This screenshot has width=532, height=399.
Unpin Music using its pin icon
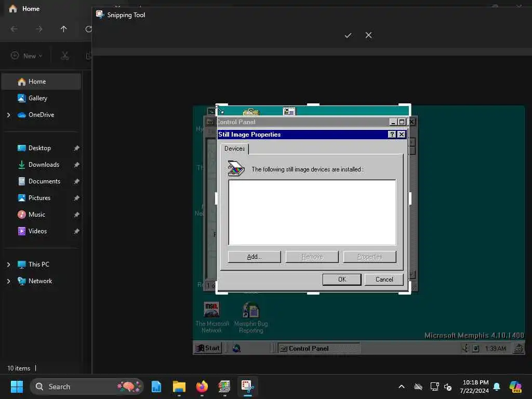[77, 215]
